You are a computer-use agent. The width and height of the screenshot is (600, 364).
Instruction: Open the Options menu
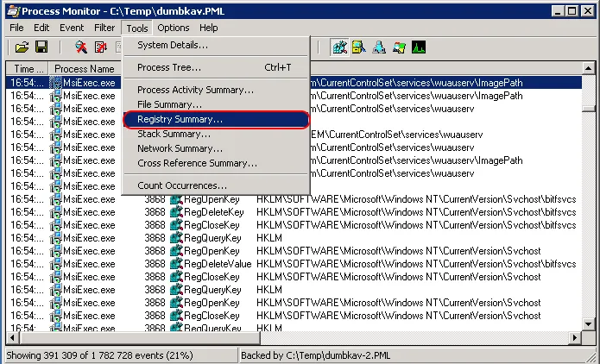click(173, 28)
